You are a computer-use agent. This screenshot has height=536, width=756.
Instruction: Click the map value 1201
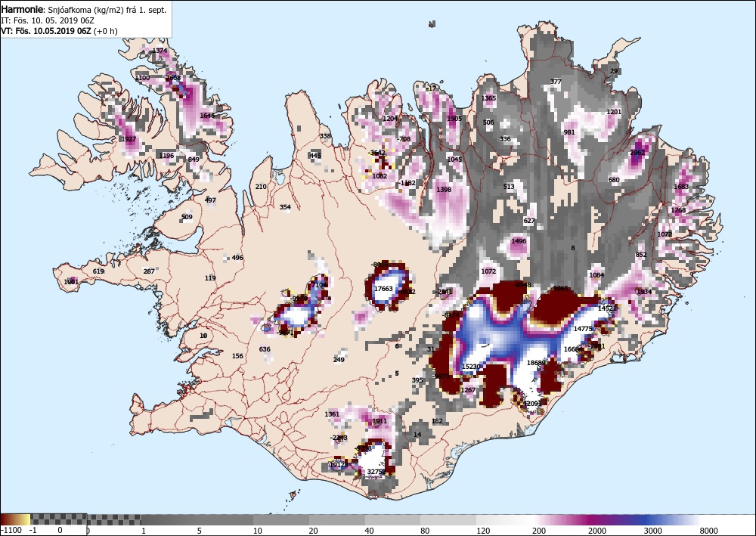[614, 112]
